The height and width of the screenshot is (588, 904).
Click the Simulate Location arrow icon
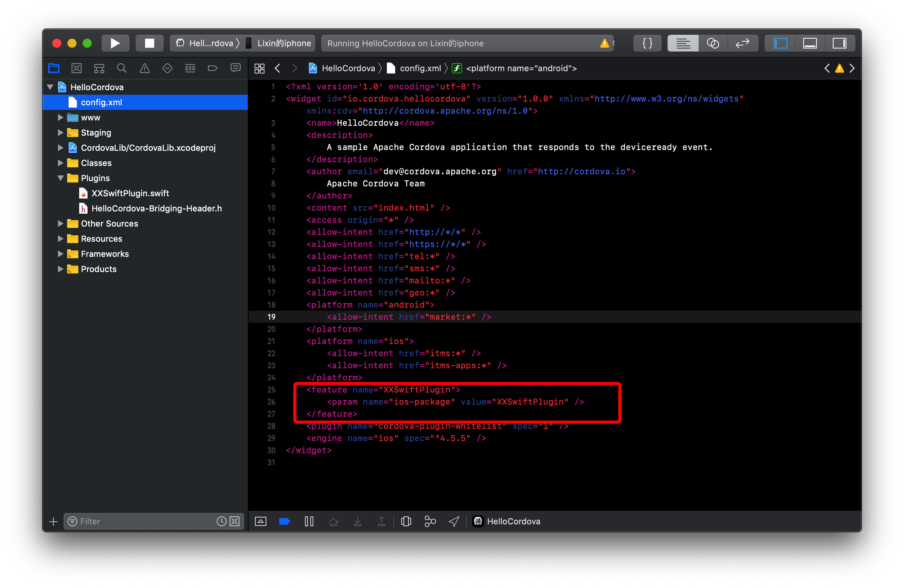454,521
